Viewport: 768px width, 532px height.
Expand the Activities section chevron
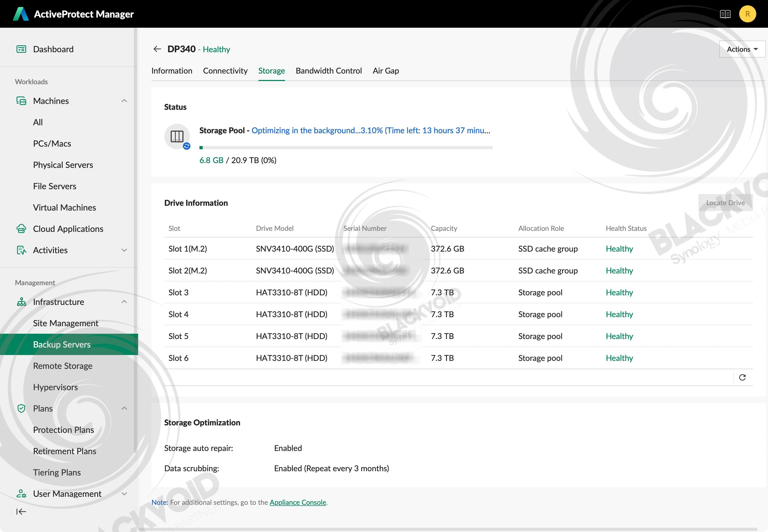pyautogui.click(x=124, y=250)
